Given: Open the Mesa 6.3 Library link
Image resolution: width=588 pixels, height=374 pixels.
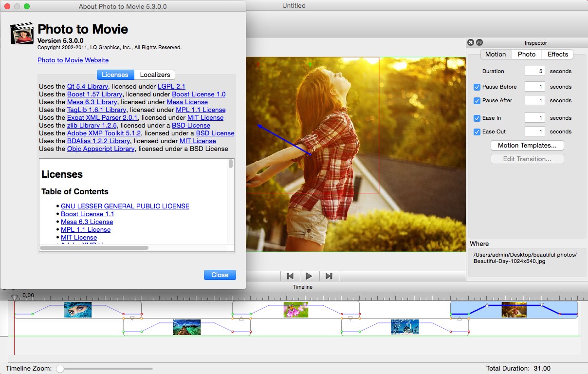Looking at the screenshot, I should pyautogui.click(x=92, y=102).
